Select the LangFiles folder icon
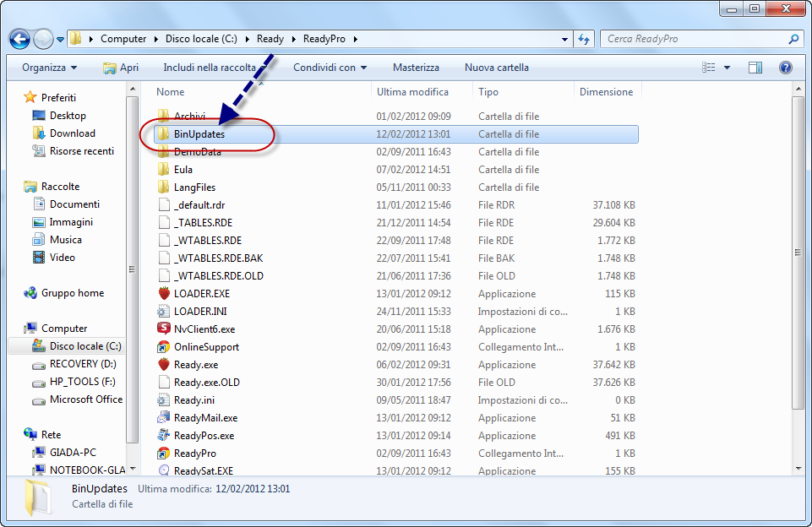 [x=164, y=187]
